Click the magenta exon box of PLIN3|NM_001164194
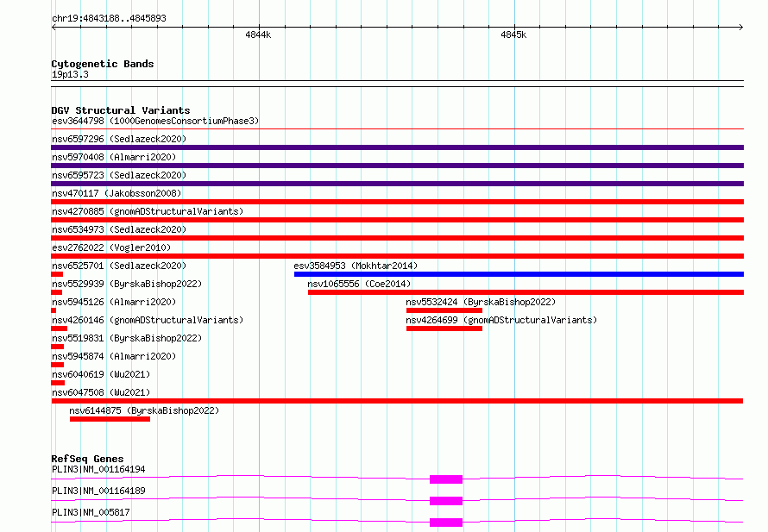 pos(446,479)
